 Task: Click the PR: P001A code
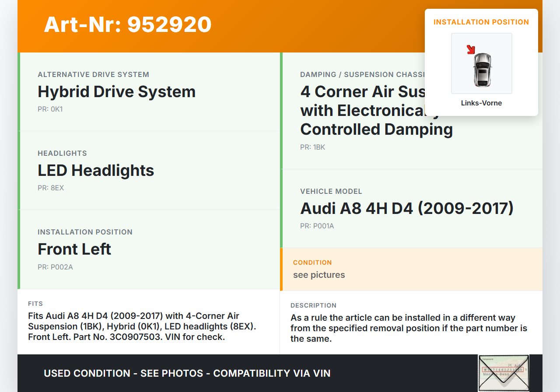pos(317,226)
